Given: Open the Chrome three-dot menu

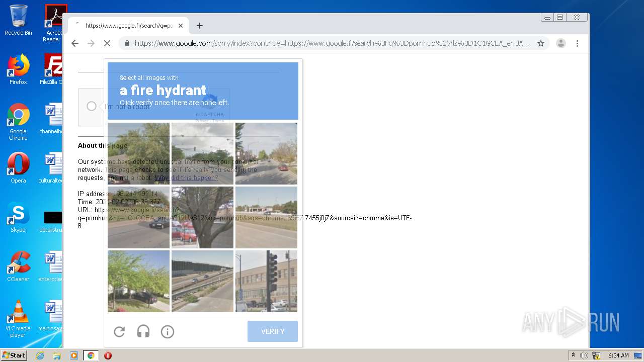Looking at the screenshot, I should pyautogui.click(x=577, y=43).
